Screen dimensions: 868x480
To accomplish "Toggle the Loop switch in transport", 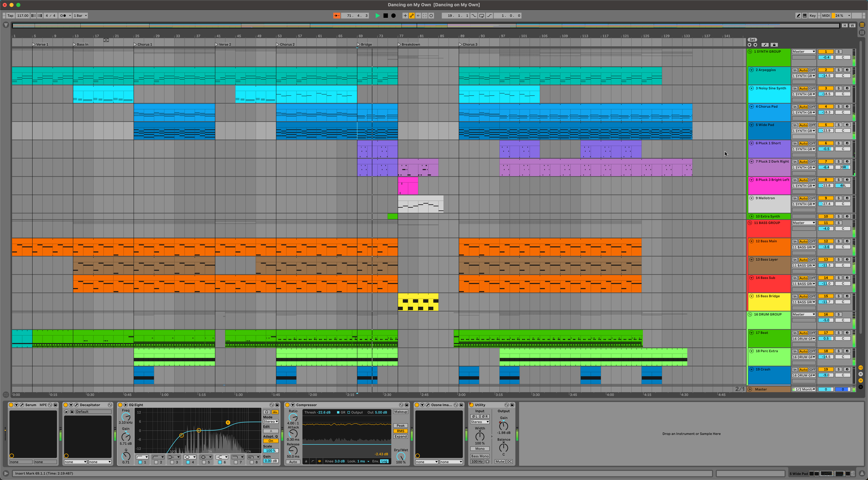I will click(481, 15).
